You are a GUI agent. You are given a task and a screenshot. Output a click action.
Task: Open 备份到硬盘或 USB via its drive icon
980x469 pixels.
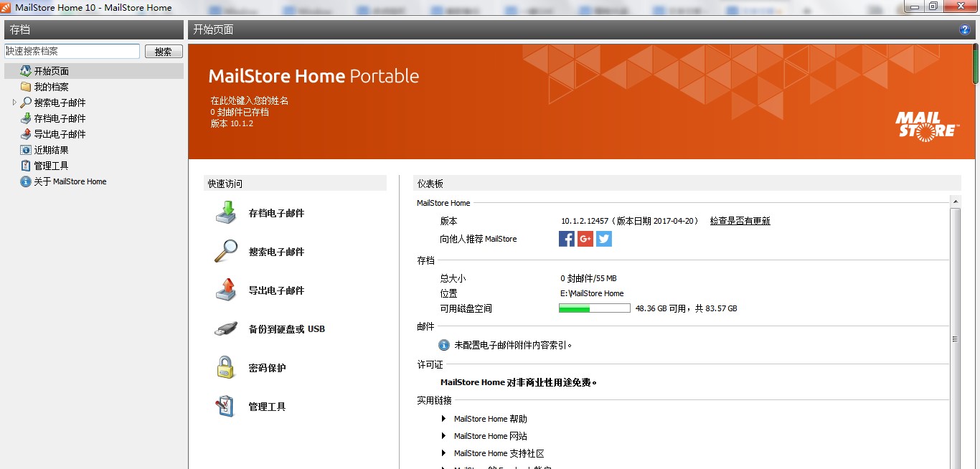pos(226,328)
